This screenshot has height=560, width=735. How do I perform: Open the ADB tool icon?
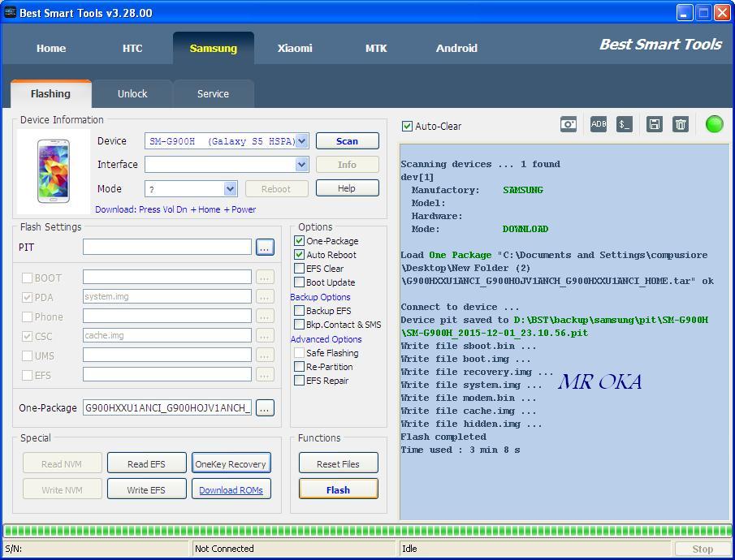[x=598, y=125]
